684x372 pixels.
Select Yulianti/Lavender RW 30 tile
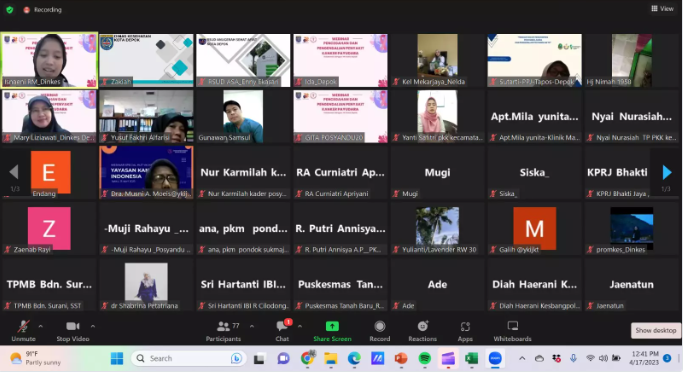point(437,229)
